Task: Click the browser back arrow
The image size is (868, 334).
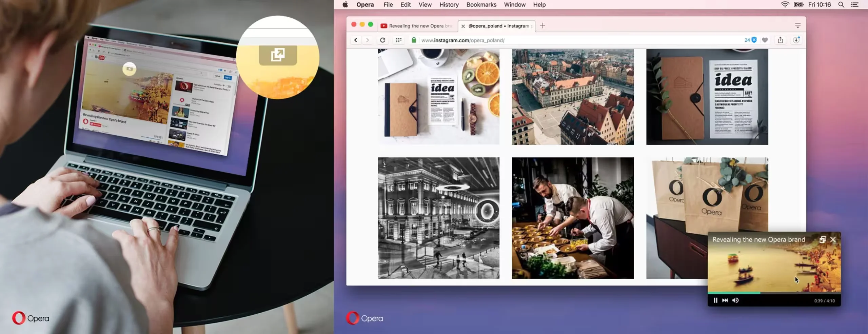Action: tap(356, 40)
